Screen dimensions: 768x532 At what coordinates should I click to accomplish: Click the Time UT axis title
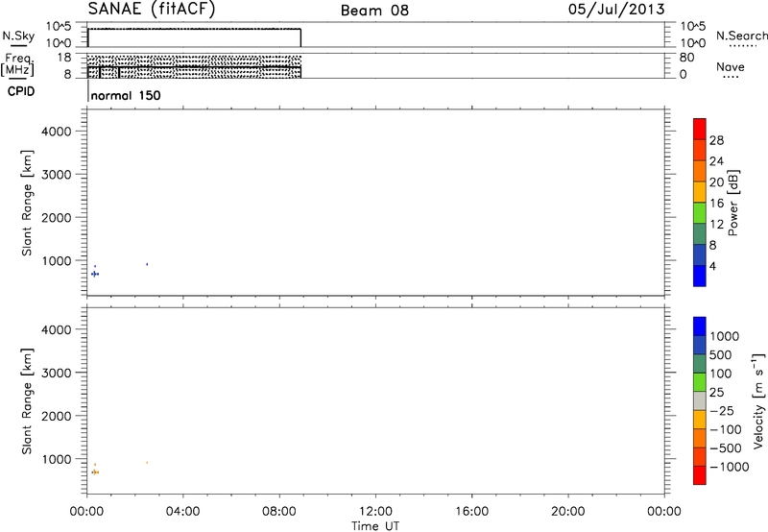click(x=375, y=526)
